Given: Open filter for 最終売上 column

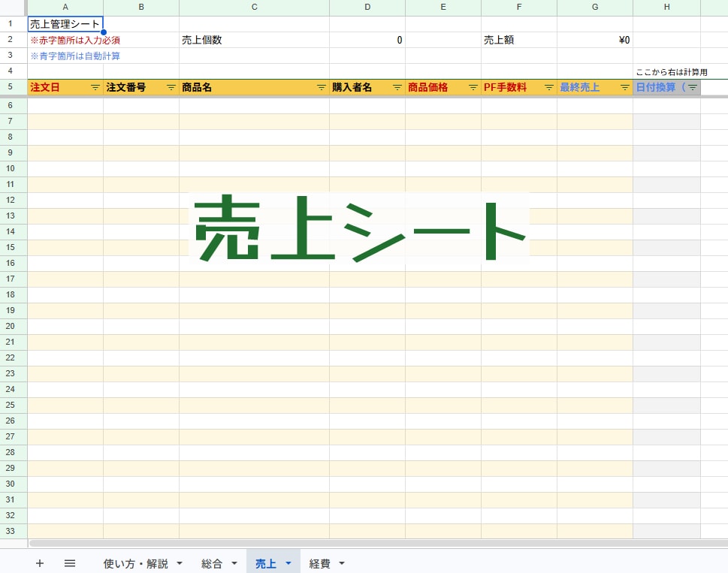Looking at the screenshot, I should (624, 87).
